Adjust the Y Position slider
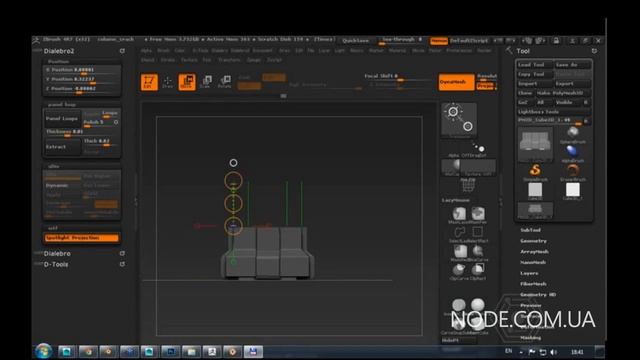The width and height of the screenshot is (640, 360). pos(82,79)
